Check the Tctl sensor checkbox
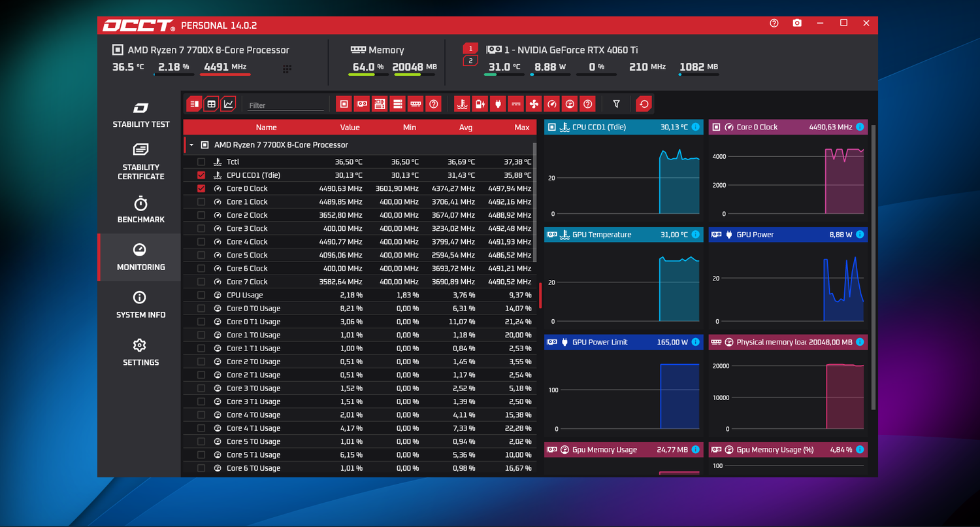 201,161
